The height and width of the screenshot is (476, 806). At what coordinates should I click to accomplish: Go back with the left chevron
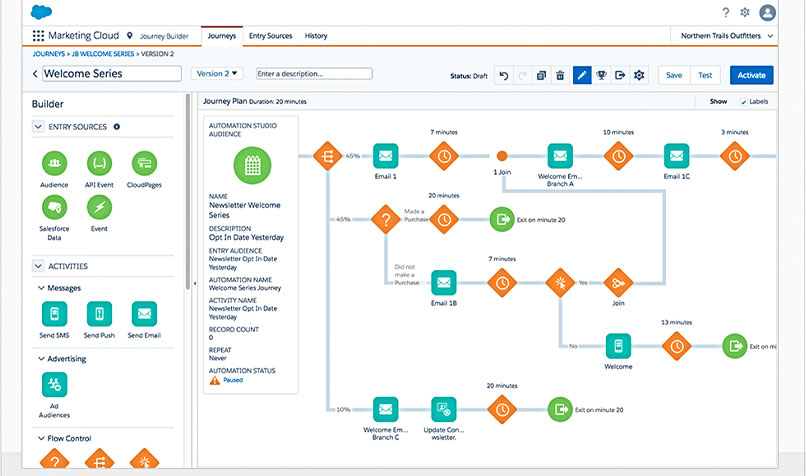[x=35, y=74]
